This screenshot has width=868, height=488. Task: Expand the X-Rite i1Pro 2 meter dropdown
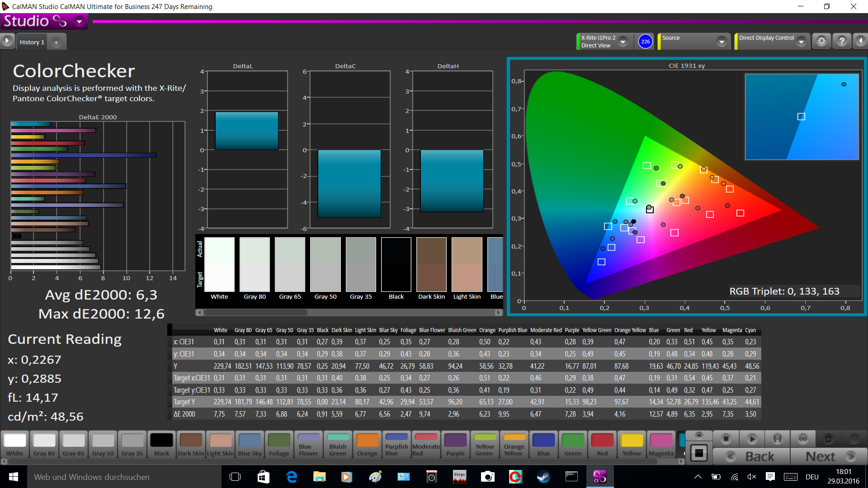[623, 42]
